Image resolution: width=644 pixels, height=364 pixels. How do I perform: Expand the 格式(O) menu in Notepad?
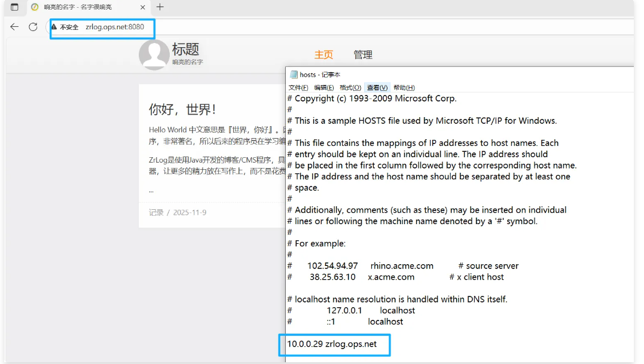point(350,88)
